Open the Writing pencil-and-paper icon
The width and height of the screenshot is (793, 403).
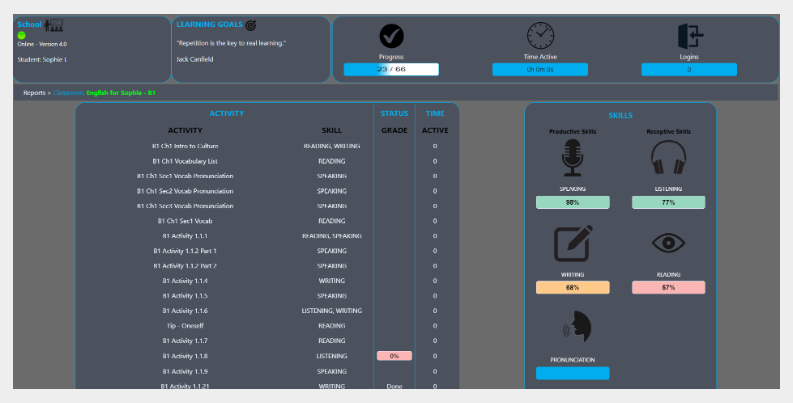point(572,244)
